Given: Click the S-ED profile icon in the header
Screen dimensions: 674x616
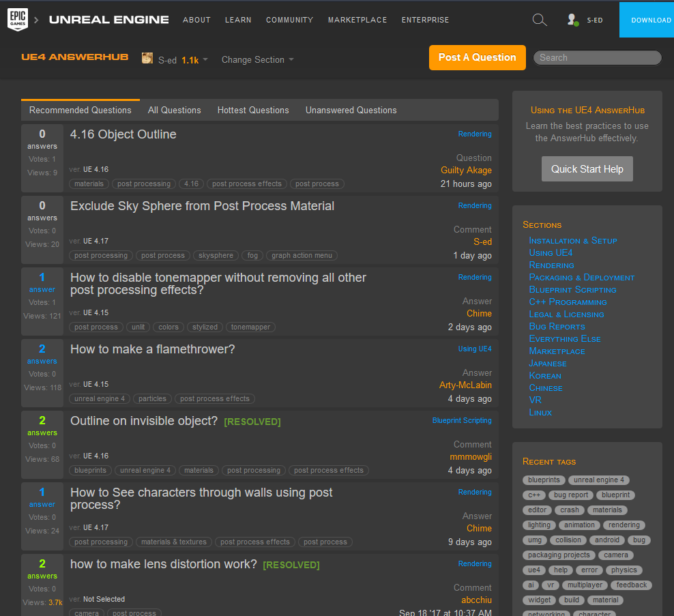Looking at the screenshot, I should click(x=572, y=20).
